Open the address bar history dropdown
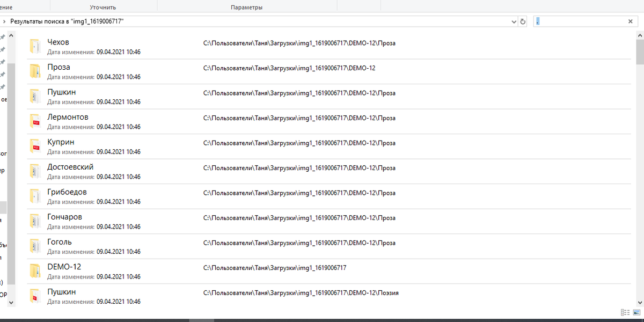The image size is (644, 322). point(514,21)
